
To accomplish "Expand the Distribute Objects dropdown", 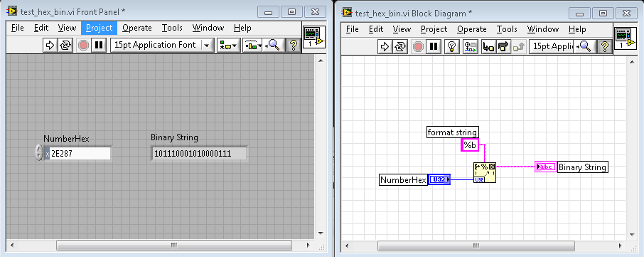I will point(252,46).
